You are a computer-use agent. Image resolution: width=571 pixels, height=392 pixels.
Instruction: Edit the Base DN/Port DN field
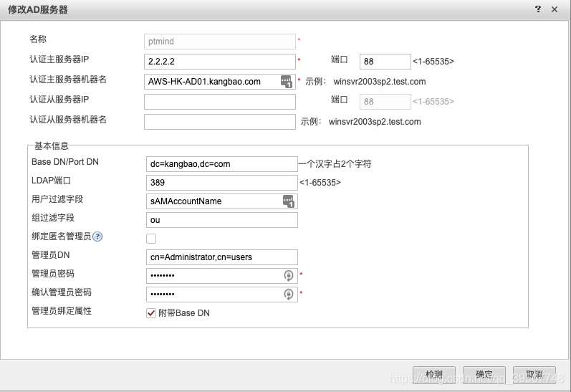tap(222, 164)
